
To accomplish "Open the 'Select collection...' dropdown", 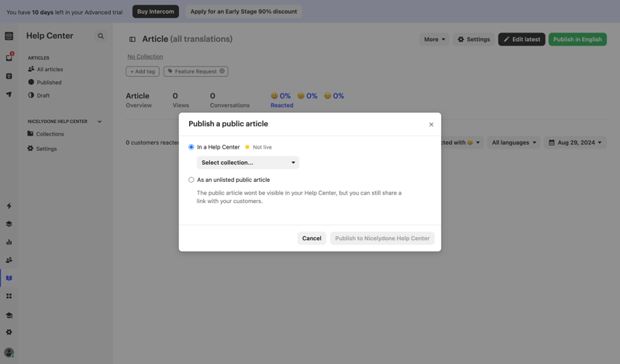I will tap(248, 163).
